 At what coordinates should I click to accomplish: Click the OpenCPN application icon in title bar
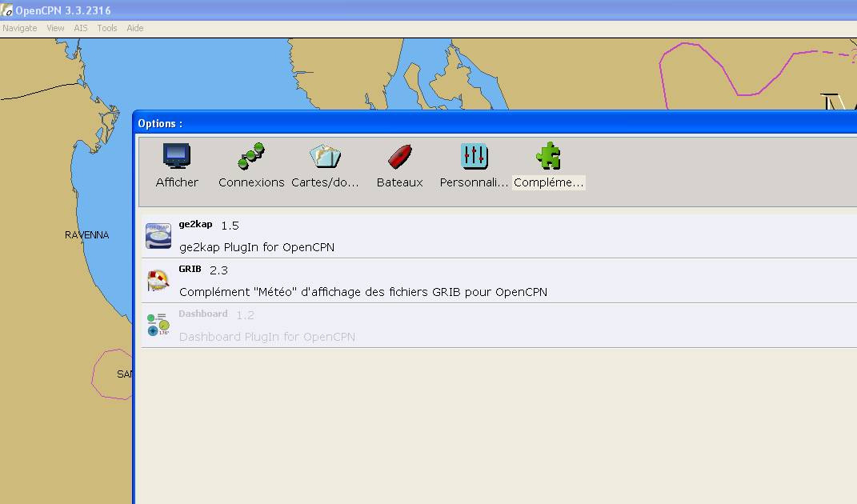6,10
